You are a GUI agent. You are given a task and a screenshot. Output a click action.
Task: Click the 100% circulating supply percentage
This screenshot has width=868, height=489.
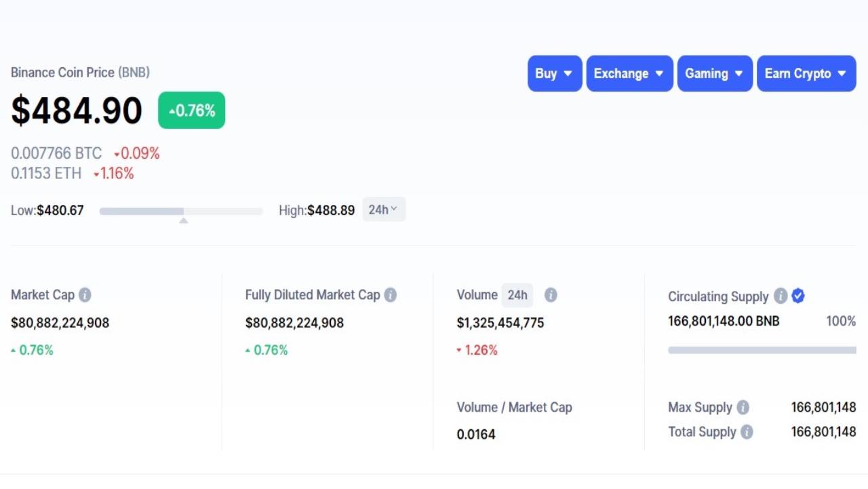pyautogui.click(x=841, y=321)
